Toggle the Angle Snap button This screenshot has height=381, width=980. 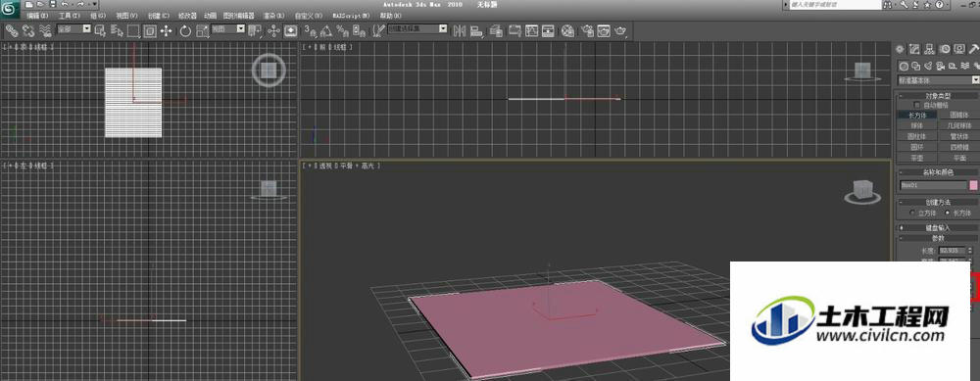[326, 30]
